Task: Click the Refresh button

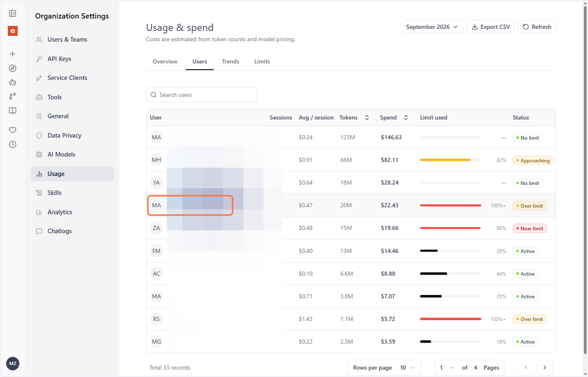Action: click(x=537, y=27)
